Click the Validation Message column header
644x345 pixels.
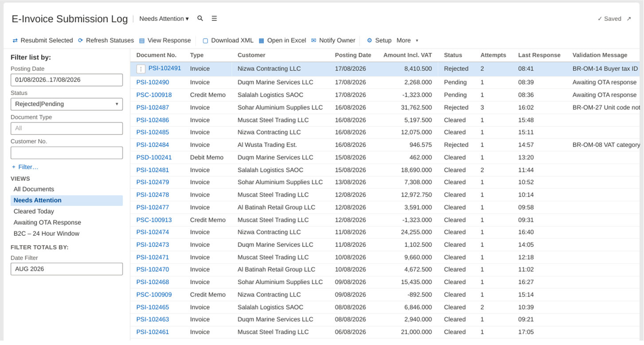(x=600, y=55)
